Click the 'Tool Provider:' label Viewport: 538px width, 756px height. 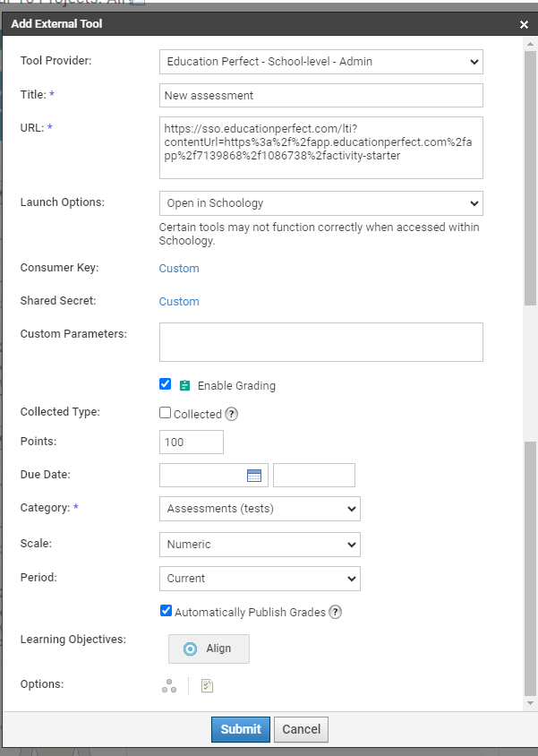[x=56, y=61]
